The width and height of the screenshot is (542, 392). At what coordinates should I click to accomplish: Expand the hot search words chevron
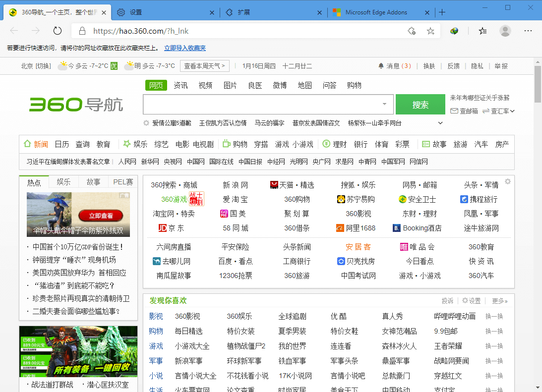click(x=441, y=123)
